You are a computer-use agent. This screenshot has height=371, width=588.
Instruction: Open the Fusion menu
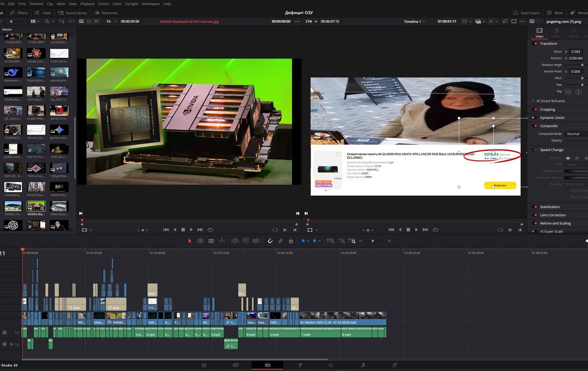103,3
